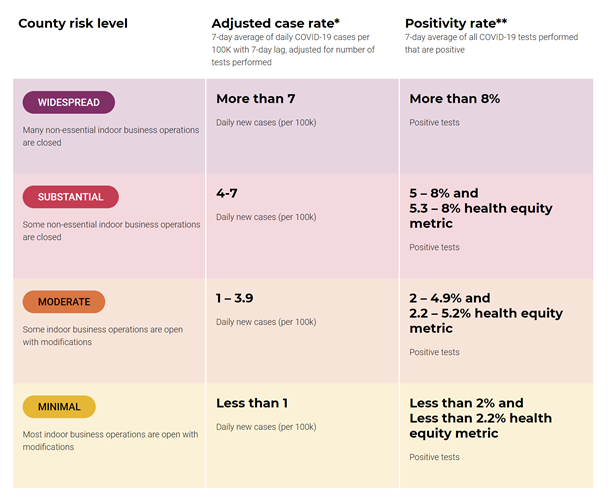Click 'Many non-essential indoor business operations are closed'
Screen dimensions: 610x499
click(111, 136)
